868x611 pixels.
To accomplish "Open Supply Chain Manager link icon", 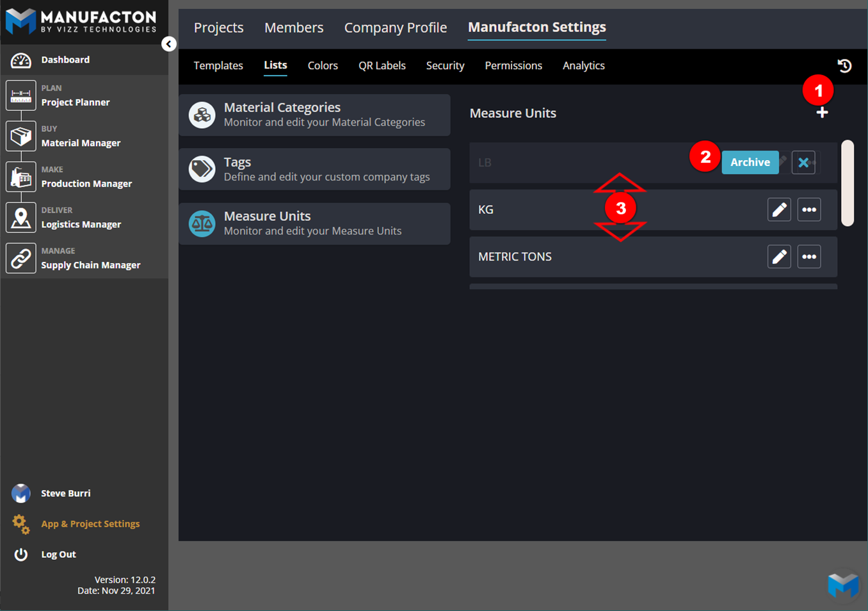I will pyautogui.click(x=21, y=259).
